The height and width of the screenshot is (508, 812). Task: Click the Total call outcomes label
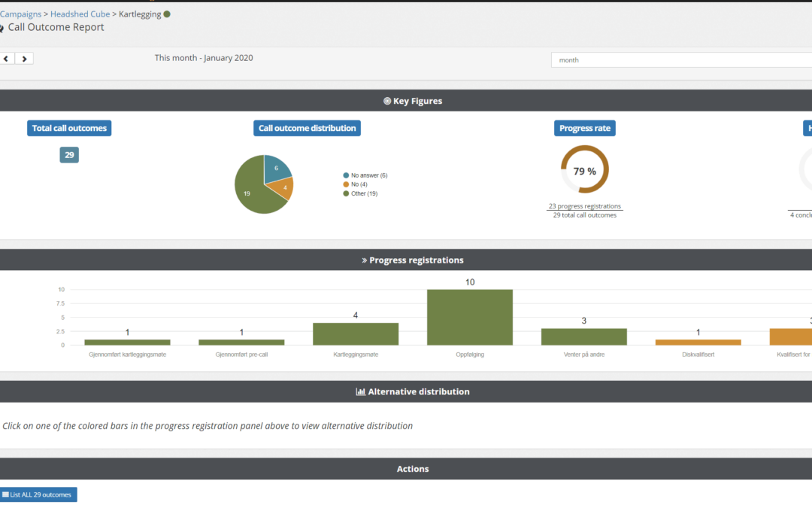point(69,128)
